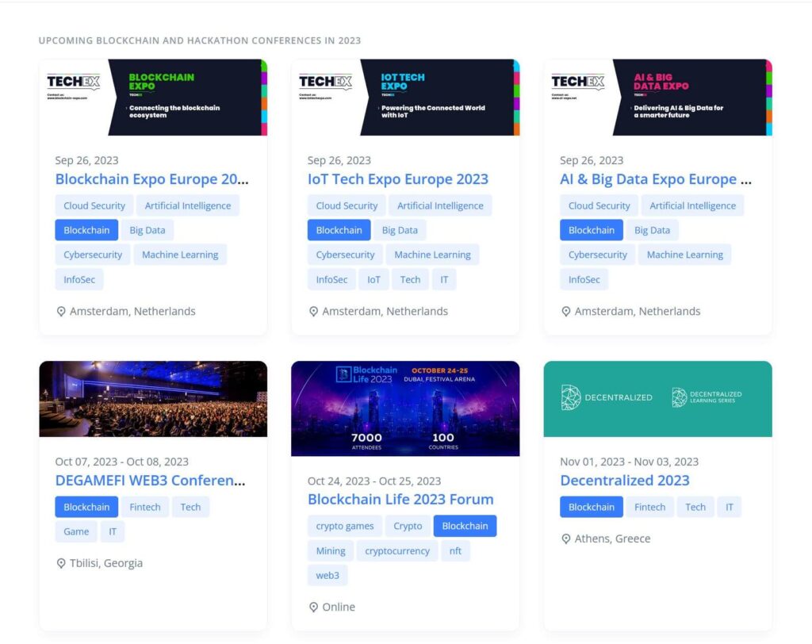Screen dimensions: 812x644
Task: Select the IoT tag on IoT Tech Expo card
Action: pos(374,280)
